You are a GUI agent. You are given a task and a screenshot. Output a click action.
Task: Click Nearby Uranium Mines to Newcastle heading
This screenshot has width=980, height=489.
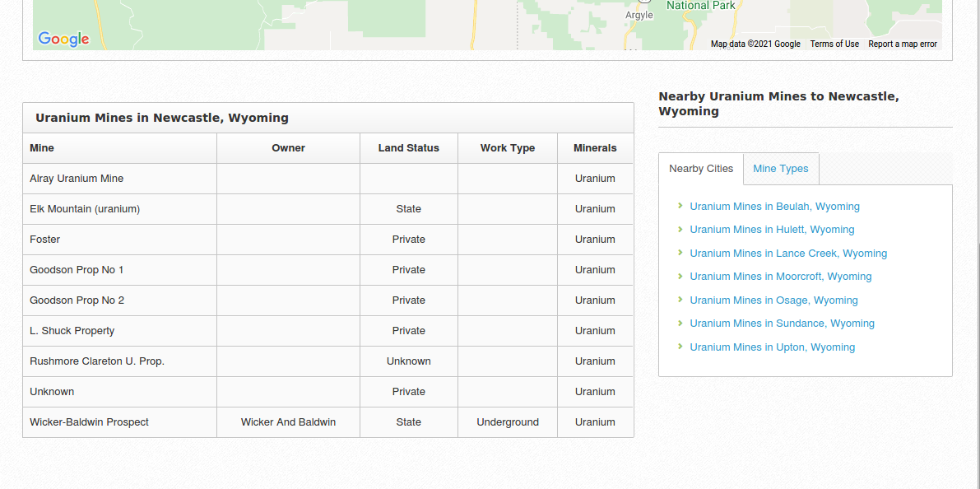[x=778, y=104]
